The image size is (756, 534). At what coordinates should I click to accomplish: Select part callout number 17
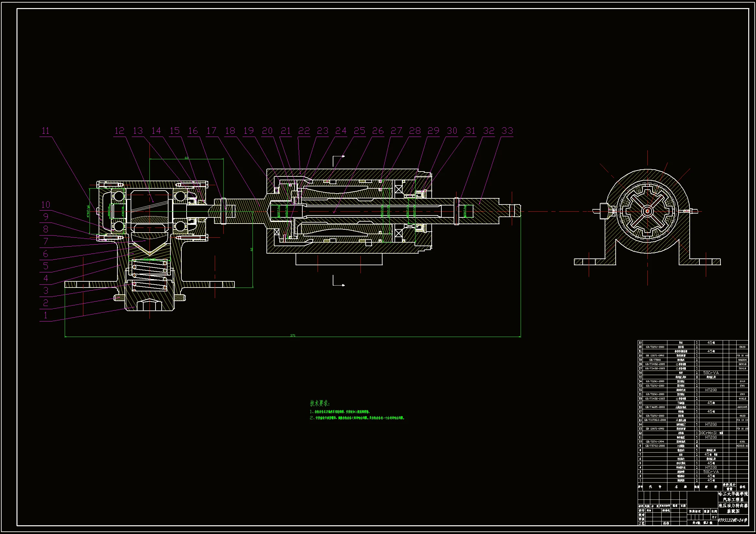click(x=211, y=131)
